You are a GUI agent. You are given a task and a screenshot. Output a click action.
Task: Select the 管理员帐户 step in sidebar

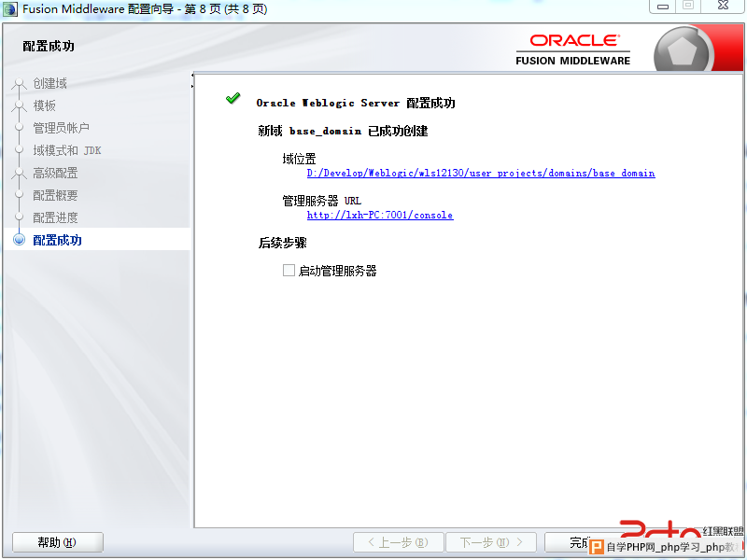click(61, 128)
